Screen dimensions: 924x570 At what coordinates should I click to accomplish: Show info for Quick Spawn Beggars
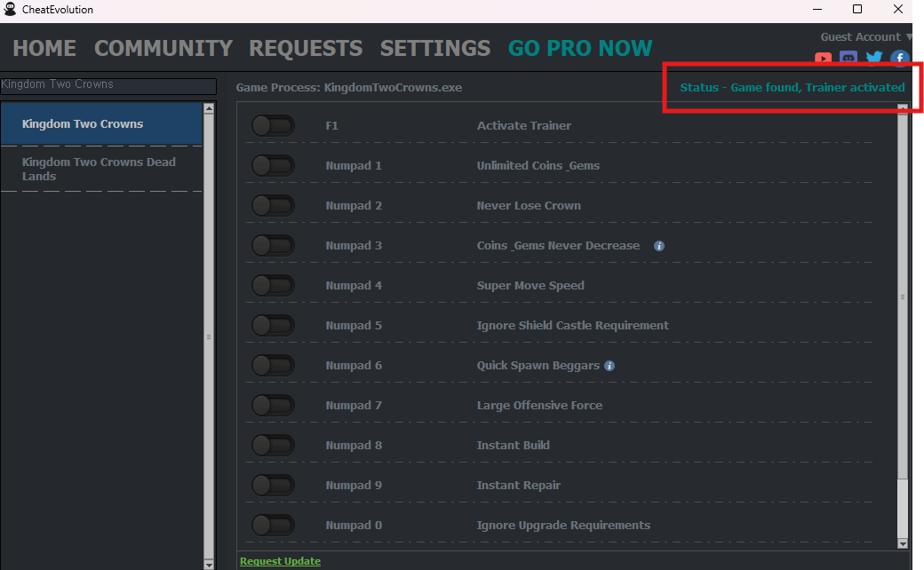(609, 366)
